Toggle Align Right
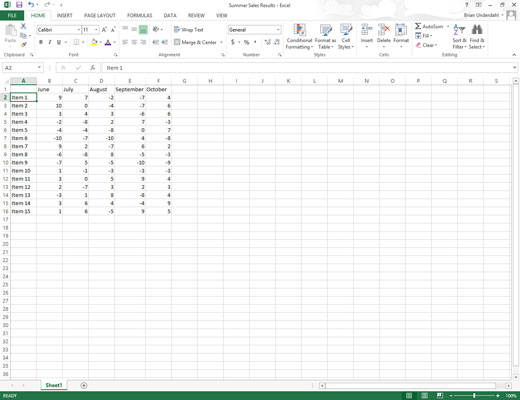520x400 pixels. click(143, 42)
